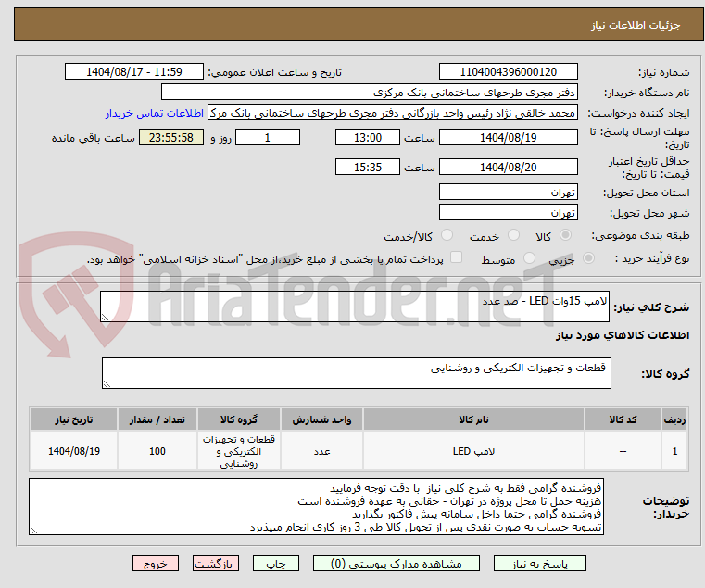Image resolution: width=705 pixels, height=588 pixels.
Task: Click the buyer organization name field
Action: (x=369, y=93)
